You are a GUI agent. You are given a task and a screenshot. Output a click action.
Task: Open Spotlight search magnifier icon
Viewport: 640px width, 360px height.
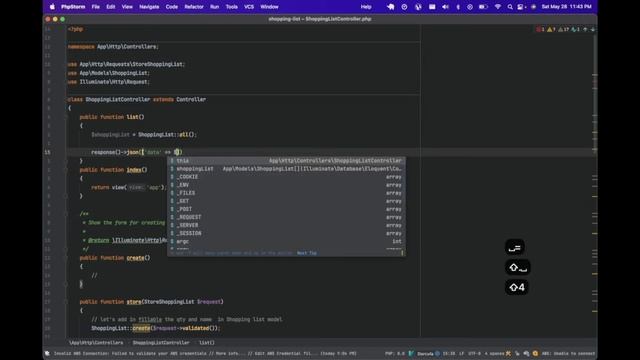pos(510,7)
